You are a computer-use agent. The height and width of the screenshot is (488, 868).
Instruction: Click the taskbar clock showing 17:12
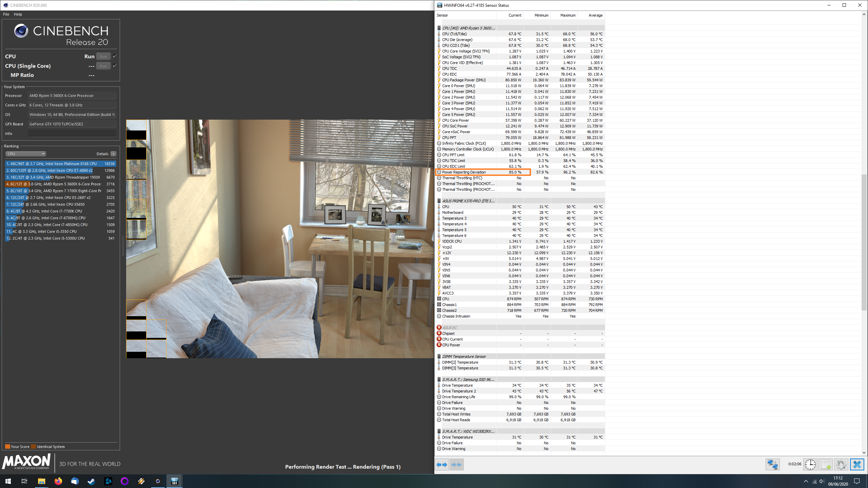pyautogui.click(x=838, y=481)
